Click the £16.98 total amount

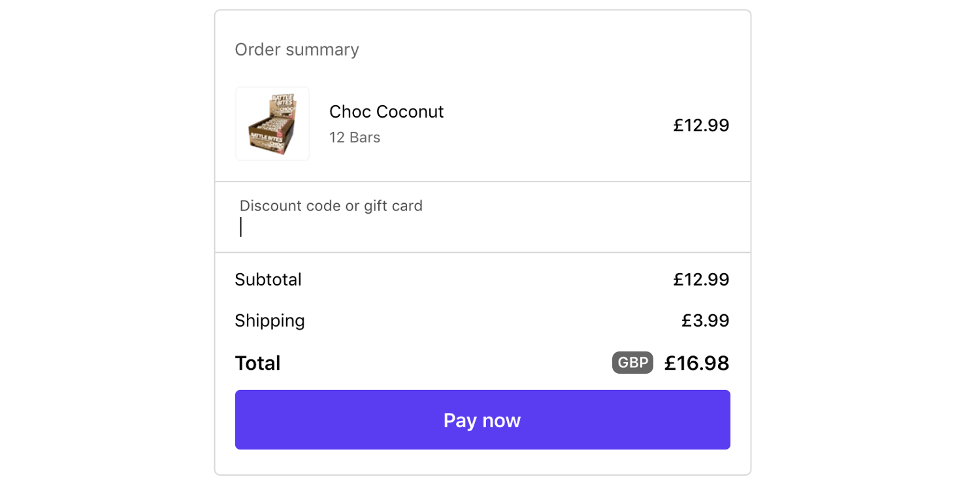pyautogui.click(x=696, y=363)
